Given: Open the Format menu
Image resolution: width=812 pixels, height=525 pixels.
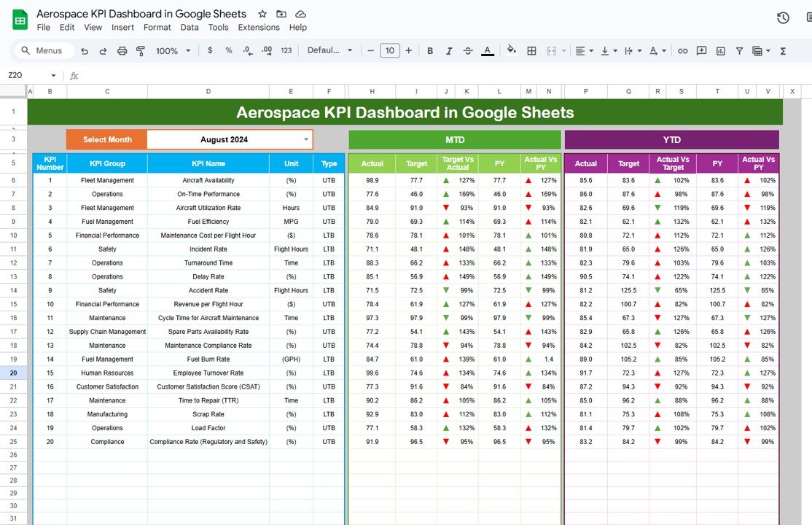Looking at the screenshot, I should coord(157,28).
